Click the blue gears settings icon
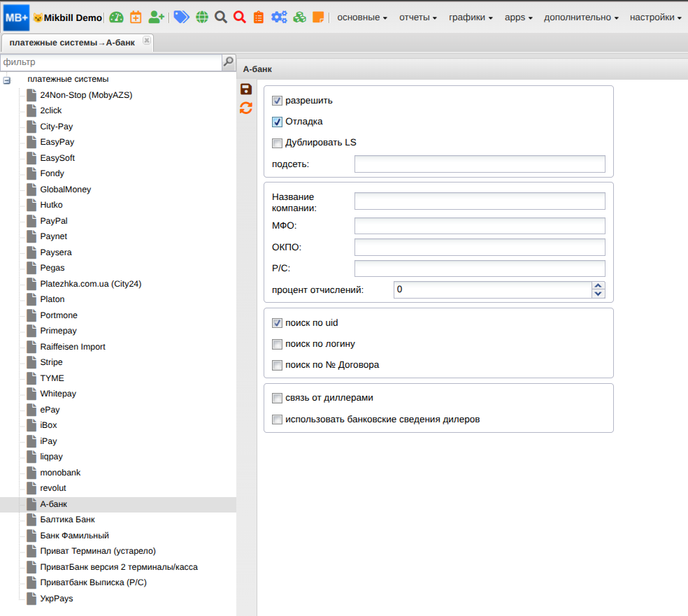Image resolution: width=688 pixels, height=616 pixels. coord(279,17)
